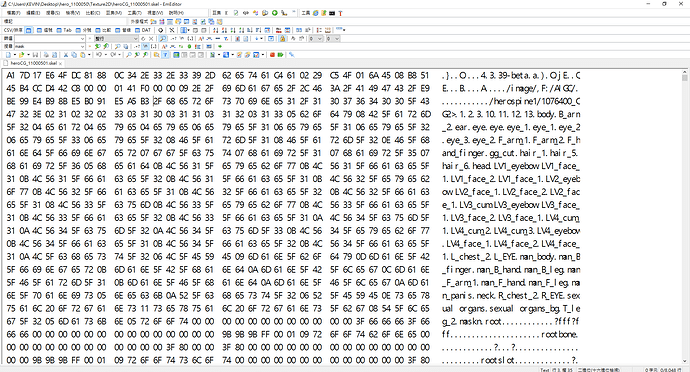The height and width of the screenshot is (372, 690).
Task: Click the green Run Macro icon
Action: 280,55
